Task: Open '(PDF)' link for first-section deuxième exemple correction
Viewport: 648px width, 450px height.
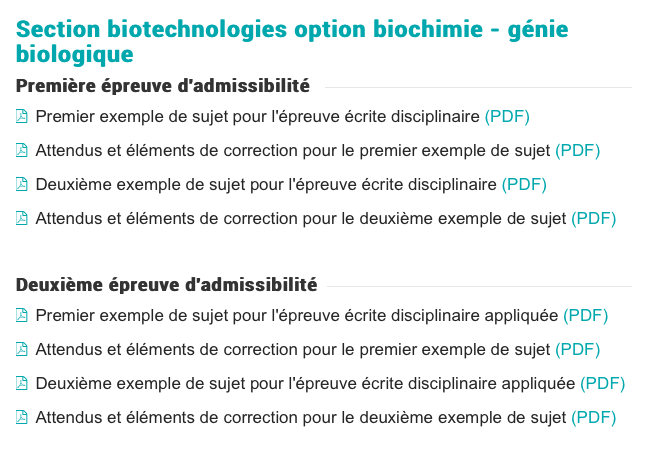Action: point(593,218)
